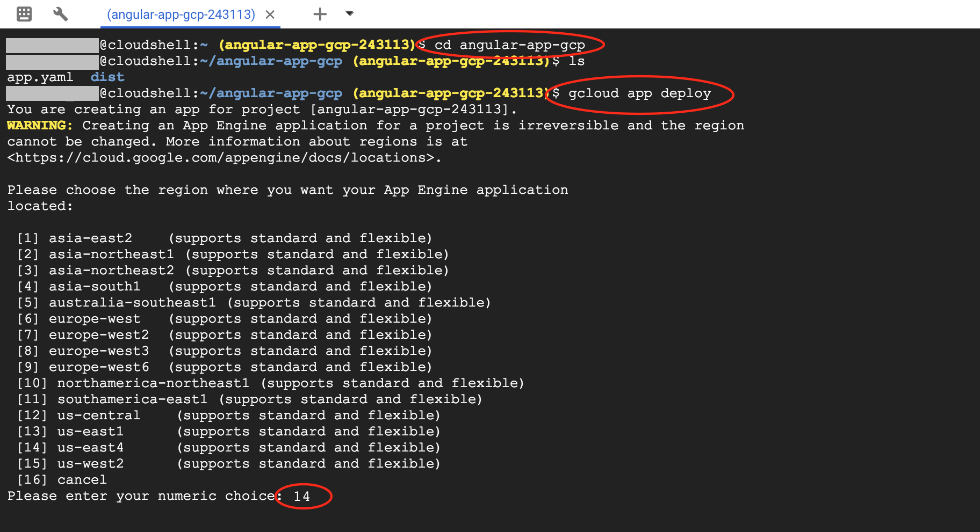980x532 pixels.
Task: Click the '[2] asia-northeast1' region row
Action: 233,254
